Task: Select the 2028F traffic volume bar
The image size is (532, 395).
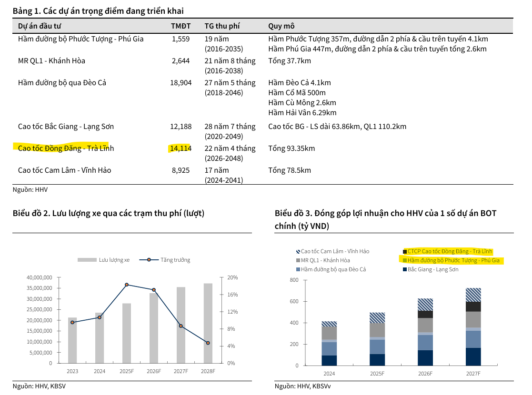Action: click(208, 324)
